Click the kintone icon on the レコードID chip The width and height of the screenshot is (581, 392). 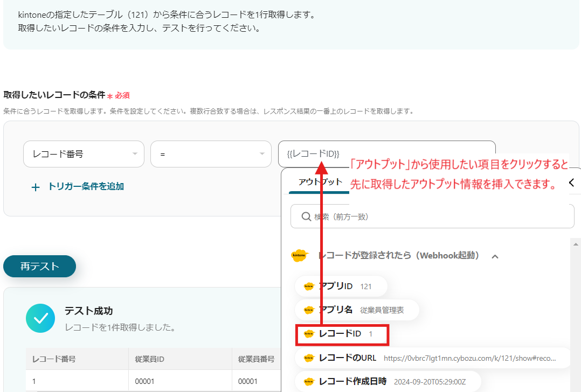pyautogui.click(x=309, y=334)
